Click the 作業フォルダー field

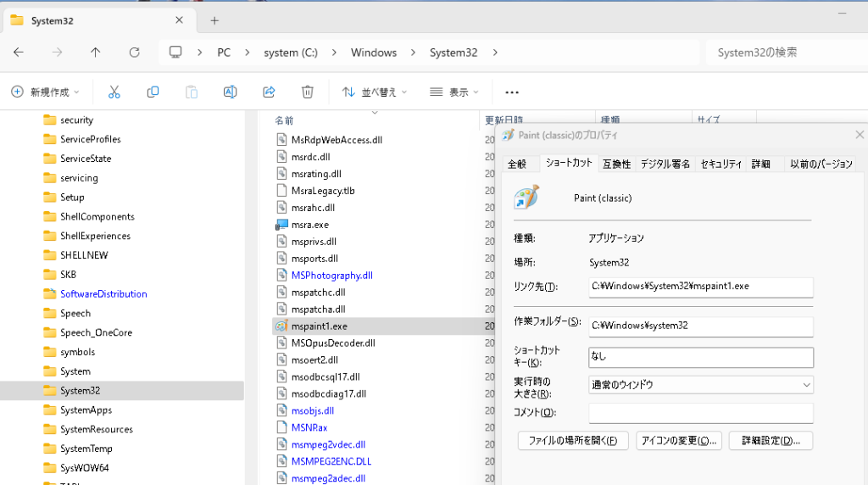pyautogui.click(x=701, y=326)
